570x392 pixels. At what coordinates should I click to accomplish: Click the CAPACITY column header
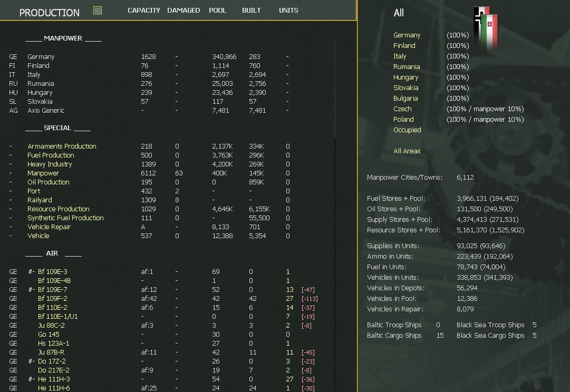[x=143, y=10]
